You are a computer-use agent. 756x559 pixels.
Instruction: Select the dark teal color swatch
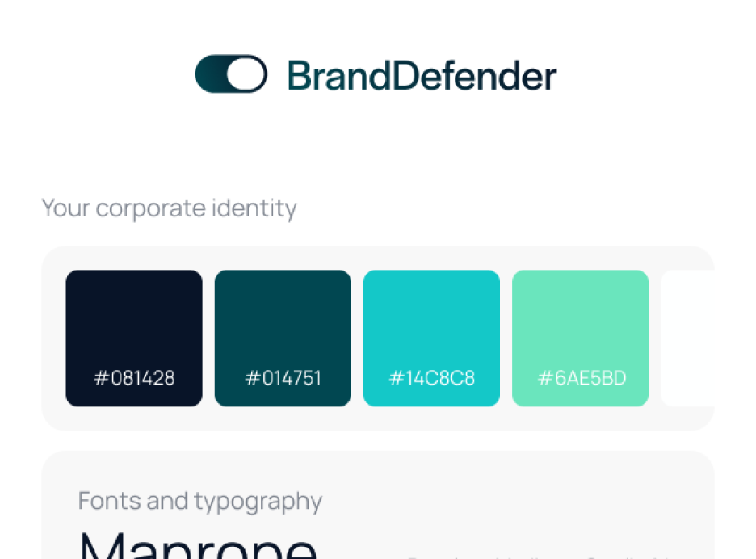click(x=283, y=323)
